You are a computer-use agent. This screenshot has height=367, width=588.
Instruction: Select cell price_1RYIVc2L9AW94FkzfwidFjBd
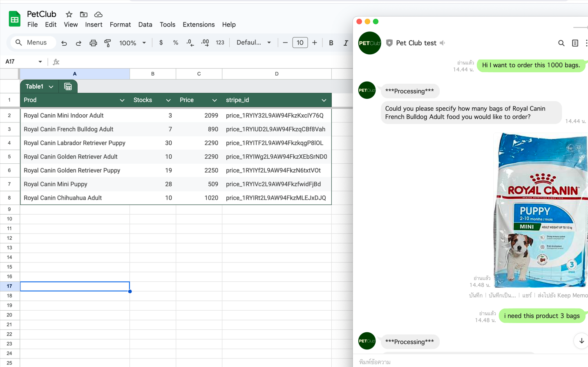[277, 184]
